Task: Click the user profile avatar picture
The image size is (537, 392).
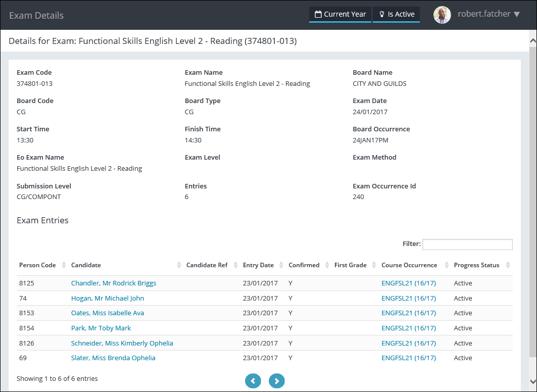Action: click(x=442, y=15)
